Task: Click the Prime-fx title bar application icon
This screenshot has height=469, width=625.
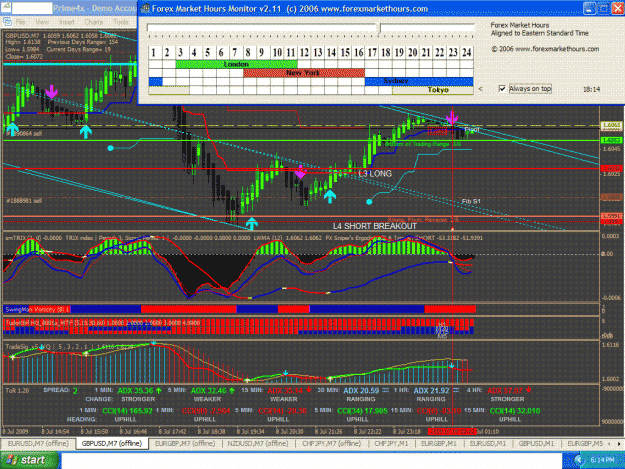Action: point(6,8)
